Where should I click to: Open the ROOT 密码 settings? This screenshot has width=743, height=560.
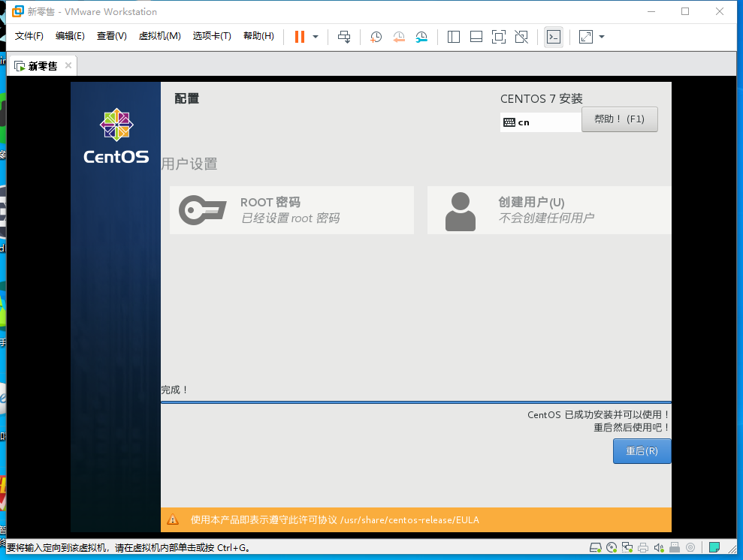pyautogui.click(x=291, y=210)
